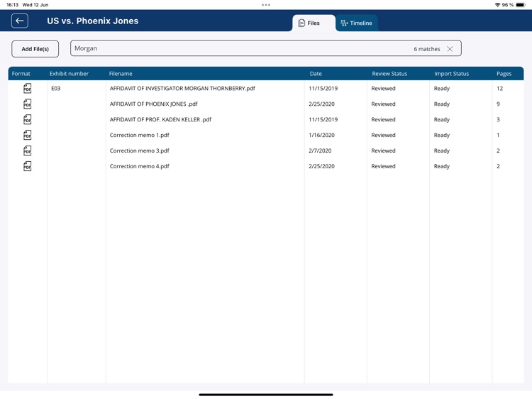
Task: Sort by Filename column header
Action: coord(121,74)
